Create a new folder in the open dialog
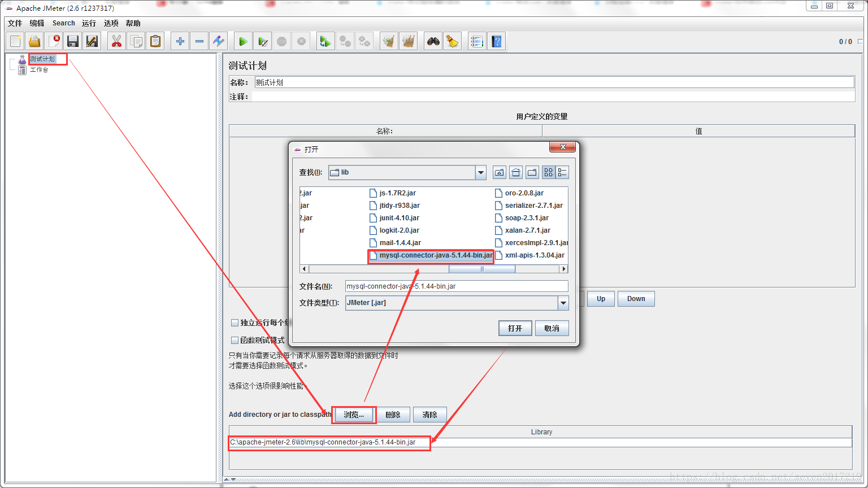The width and height of the screenshot is (868, 488). point(532,172)
